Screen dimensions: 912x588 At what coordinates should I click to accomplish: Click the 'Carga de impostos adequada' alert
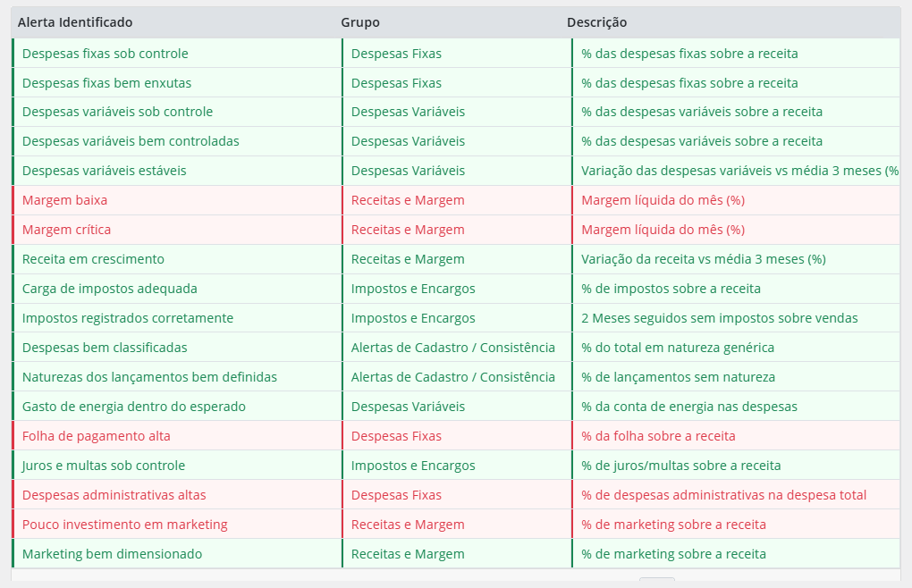click(x=109, y=289)
